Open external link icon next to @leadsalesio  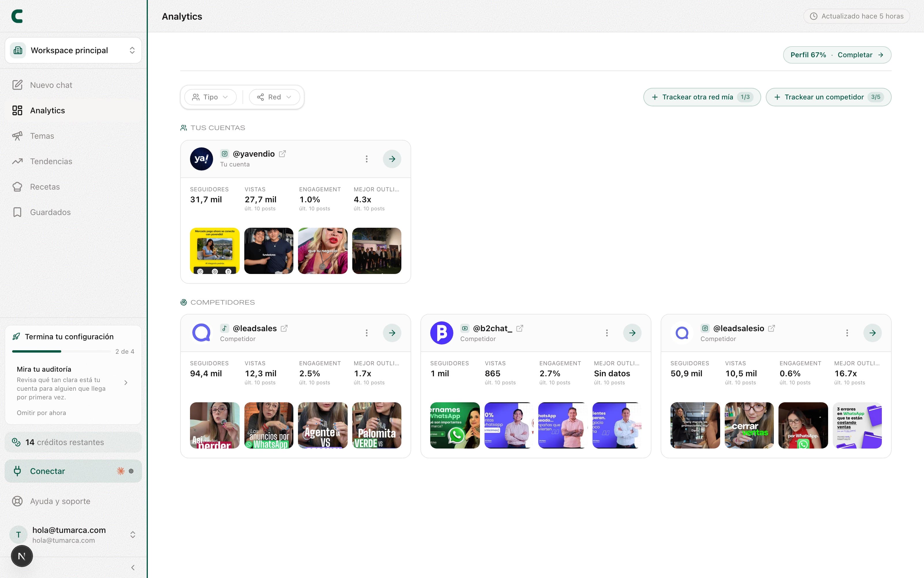pyautogui.click(x=771, y=328)
